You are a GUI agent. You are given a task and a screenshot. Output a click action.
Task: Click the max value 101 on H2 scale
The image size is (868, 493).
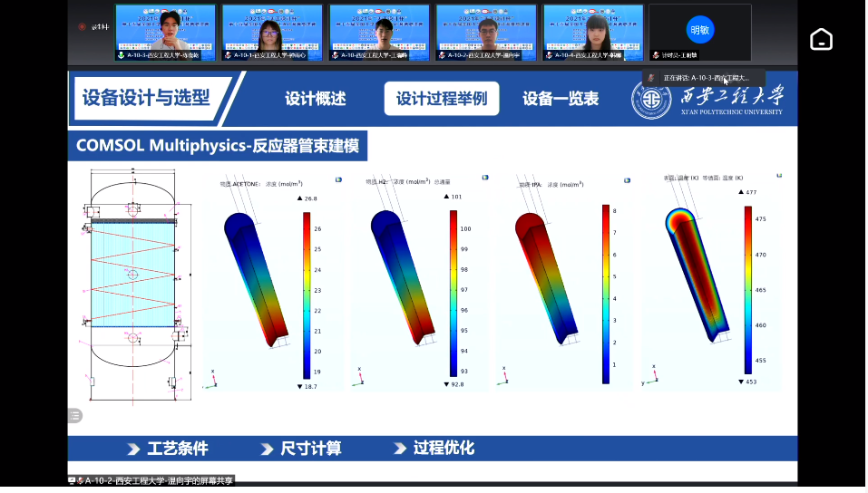click(456, 197)
